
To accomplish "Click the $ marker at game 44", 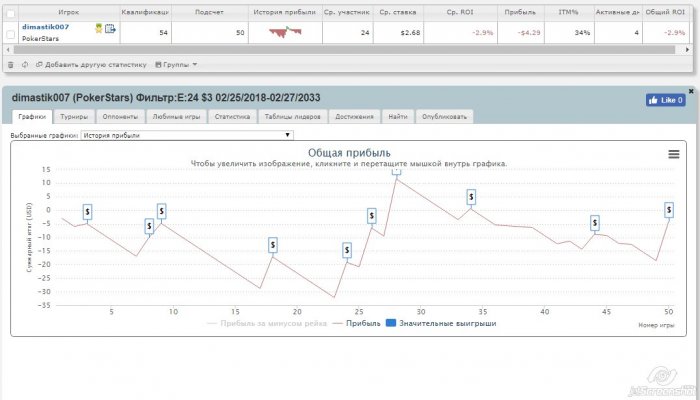I will [595, 223].
